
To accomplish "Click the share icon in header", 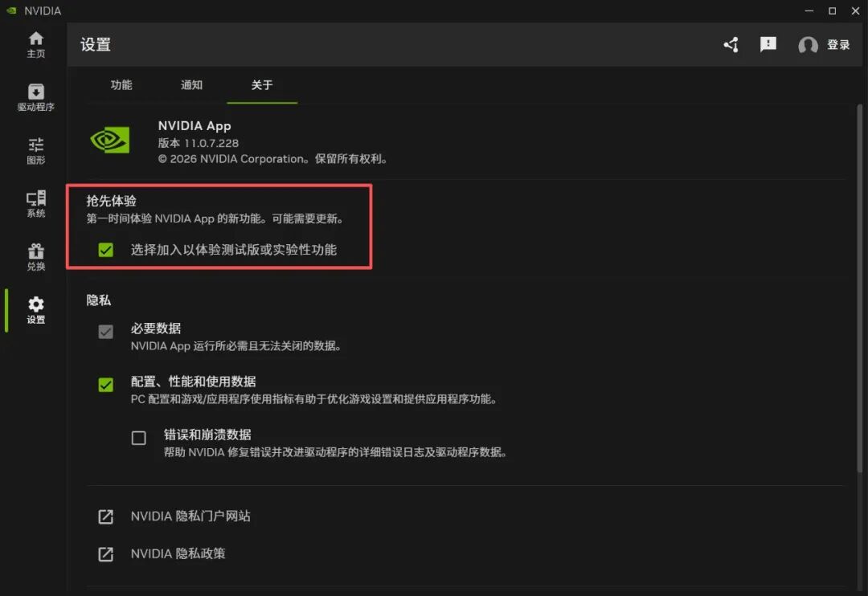I will pyautogui.click(x=731, y=45).
